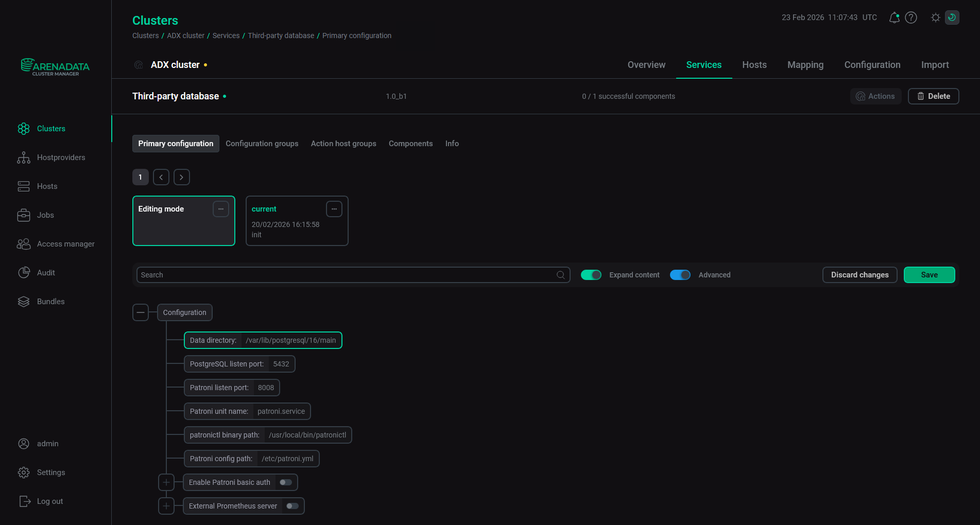Image resolution: width=980 pixels, height=525 pixels.
Task: Open the Jobs briefcase icon
Action: [x=24, y=215]
